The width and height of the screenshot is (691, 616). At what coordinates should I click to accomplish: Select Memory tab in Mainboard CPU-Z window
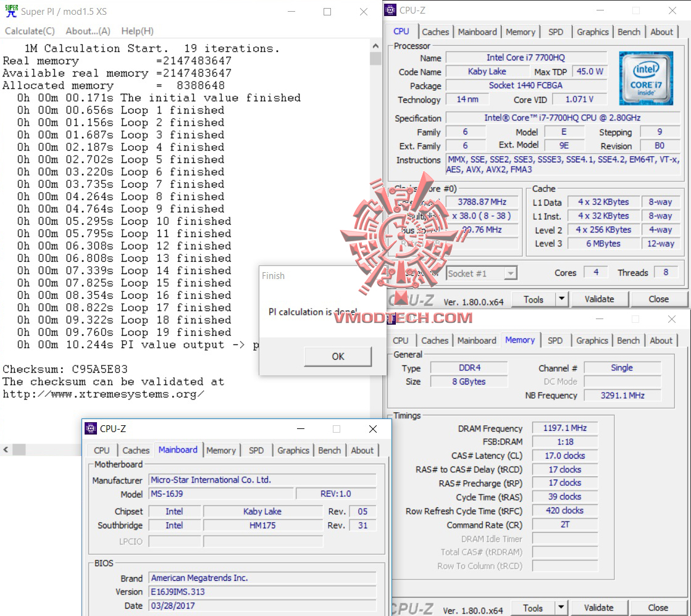[221, 451]
